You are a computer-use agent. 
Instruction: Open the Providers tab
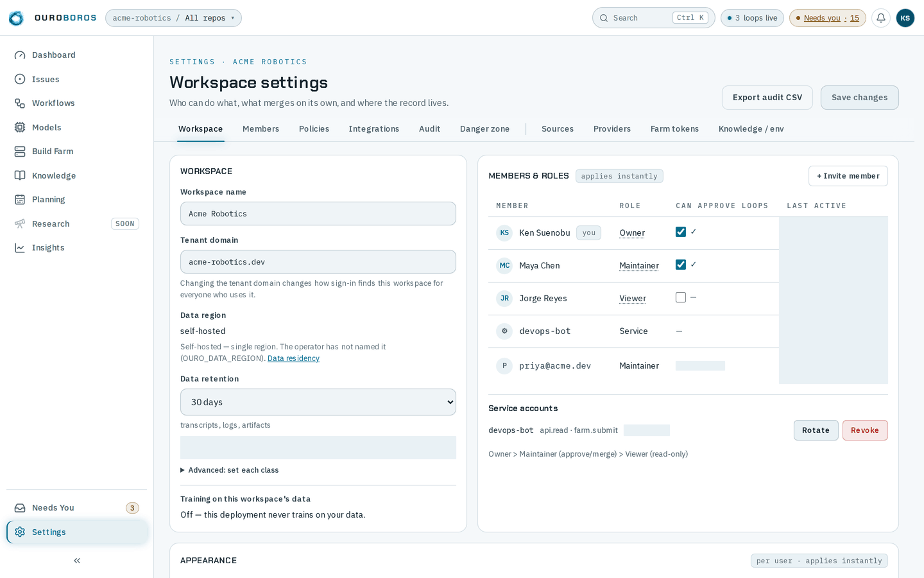pos(612,129)
